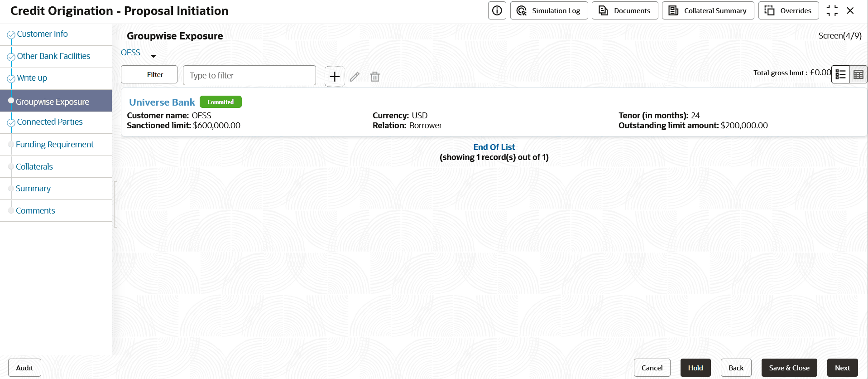Edit the selected exposure using pencil icon
868x379 pixels.
[354, 76]
